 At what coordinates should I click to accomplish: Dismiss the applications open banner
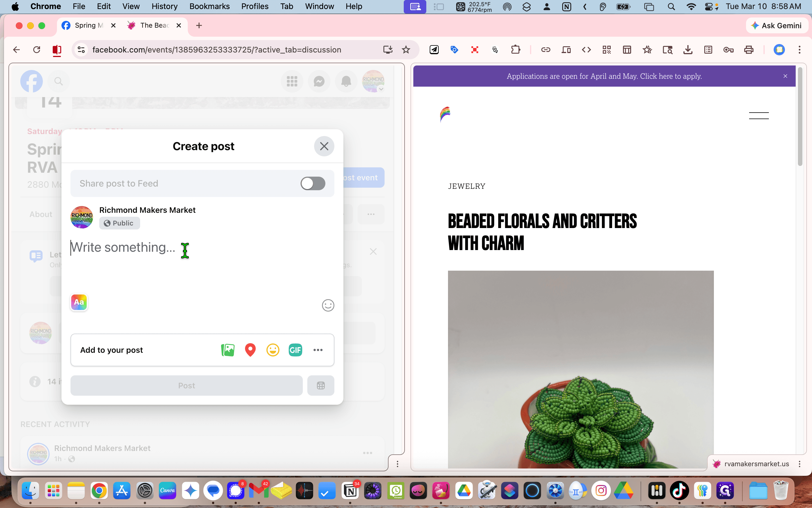[785, 76]
